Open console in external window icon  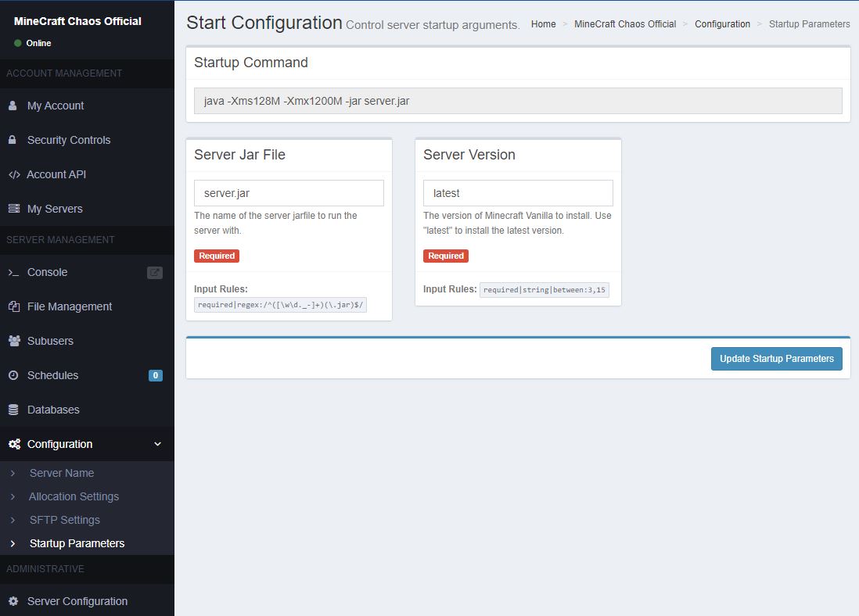[x=155, y=273]
